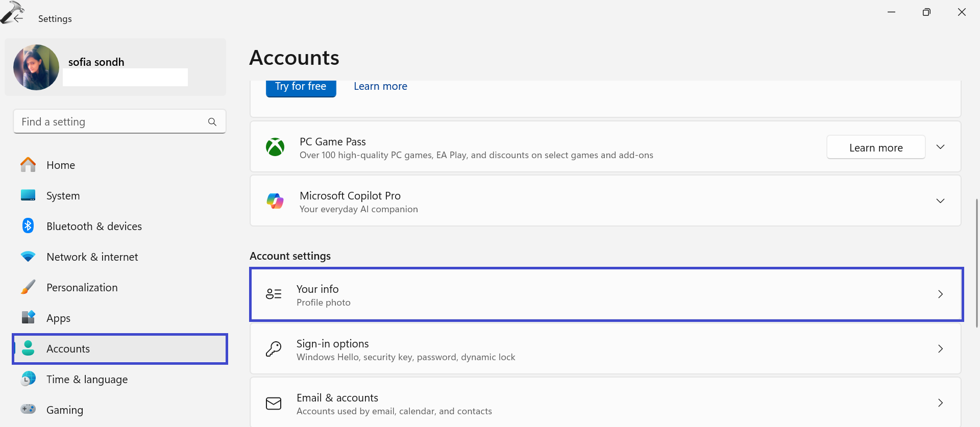980x427 pixels.
Task: Open Your info chevron arrow
Action: (940, 294)
